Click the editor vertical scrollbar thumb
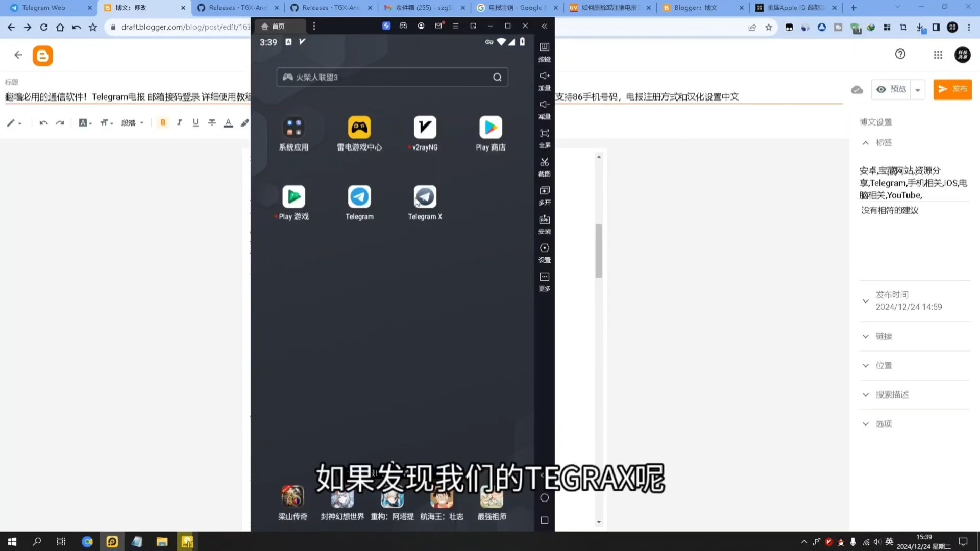This screenshot has width=980, height=551. pyautogui.click(x=599, y=251)
